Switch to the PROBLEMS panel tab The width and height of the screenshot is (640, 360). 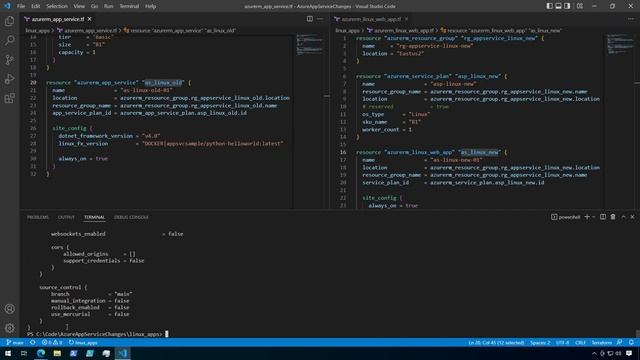38,217
